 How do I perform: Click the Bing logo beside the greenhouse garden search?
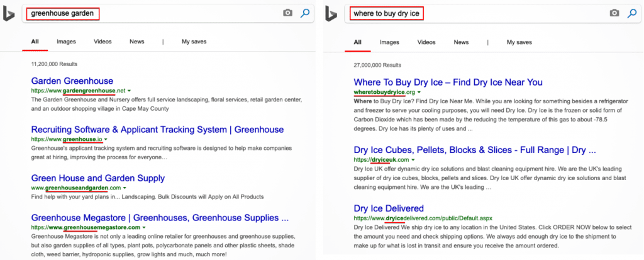[8, 14]
